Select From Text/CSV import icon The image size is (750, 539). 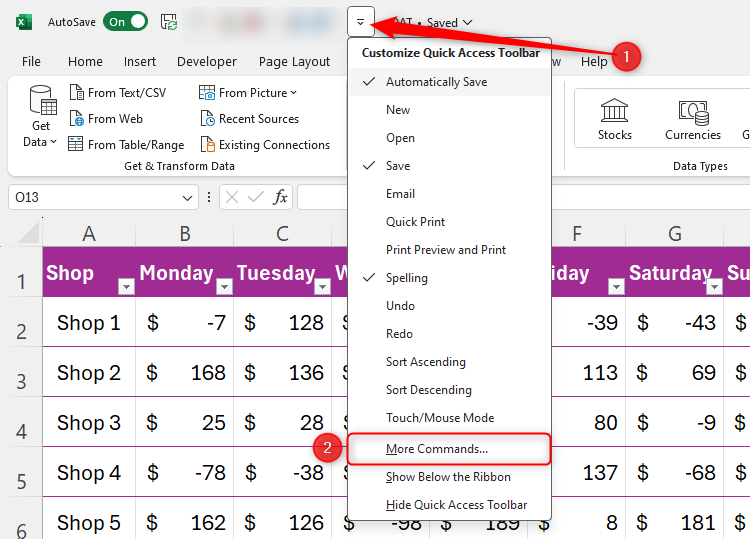(x=77, y=93)
